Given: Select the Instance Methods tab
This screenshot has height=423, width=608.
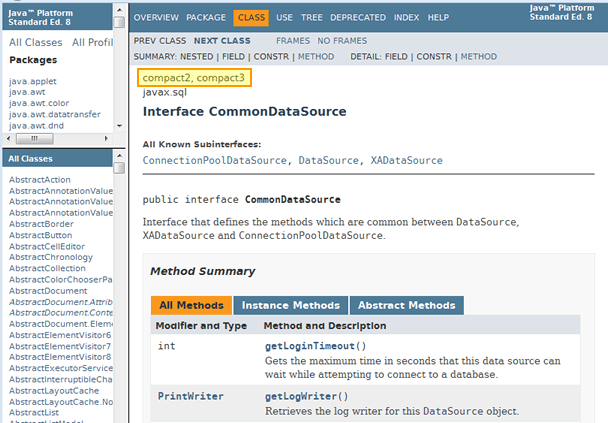Looking at the screenshot, I should coord(291,306).
